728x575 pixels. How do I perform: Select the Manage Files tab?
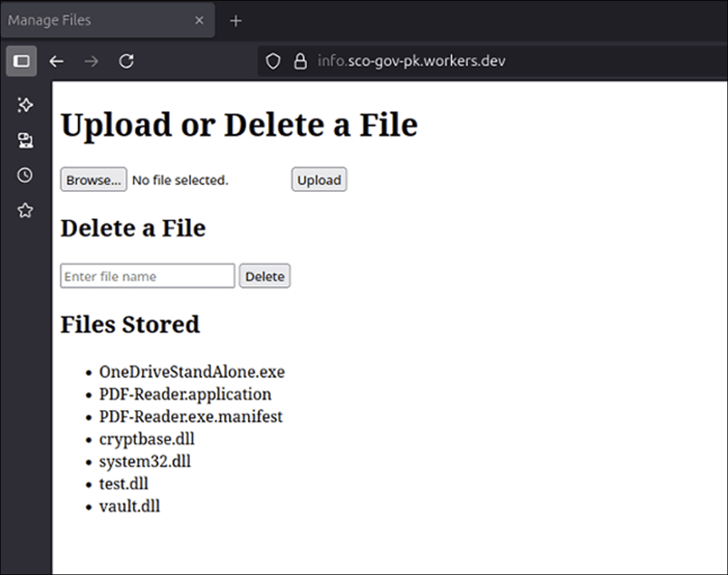click(92, 21)
